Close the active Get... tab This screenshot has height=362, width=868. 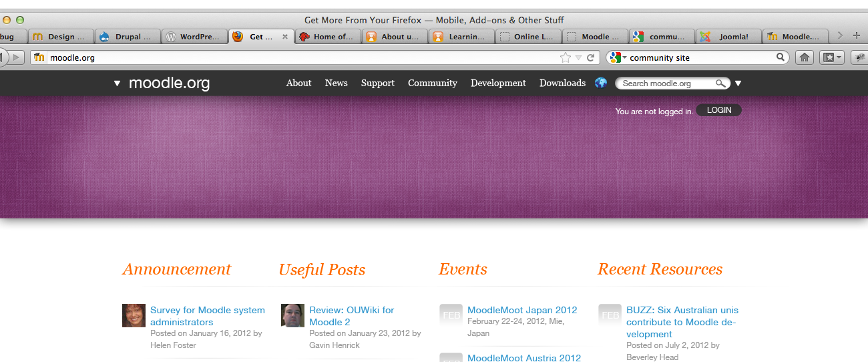coord(285,37)
